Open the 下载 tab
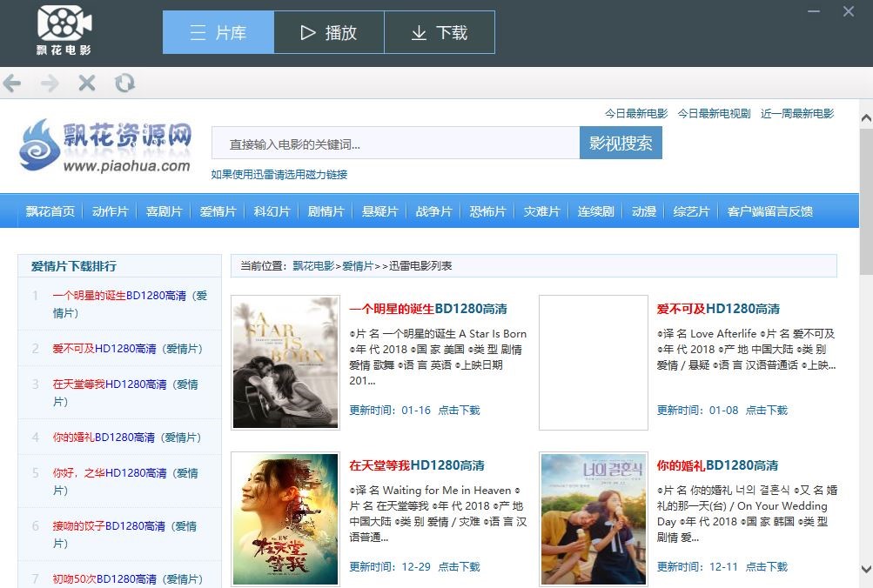The image size is (873, 588). point(440,33)
